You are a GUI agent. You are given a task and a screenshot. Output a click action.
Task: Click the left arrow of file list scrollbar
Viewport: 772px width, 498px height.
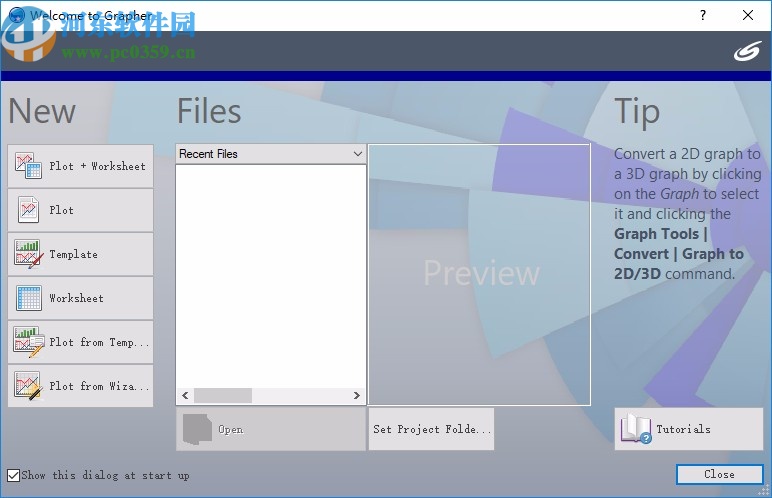coord(185,396)
